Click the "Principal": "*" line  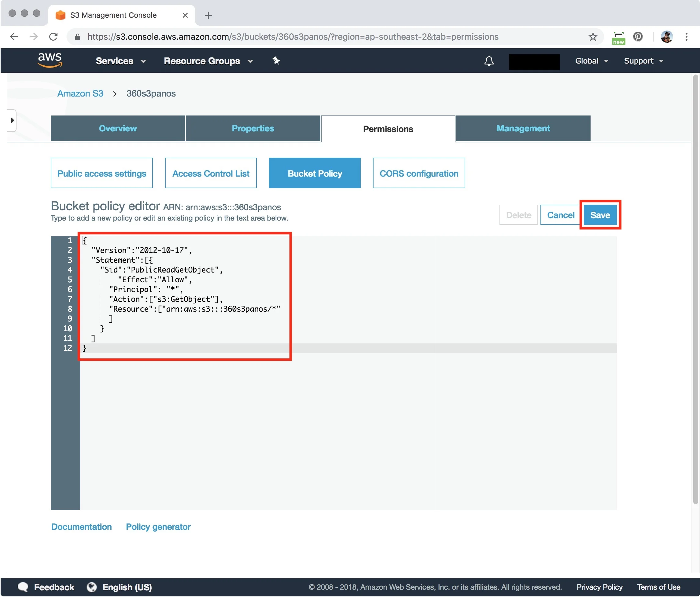146,289
